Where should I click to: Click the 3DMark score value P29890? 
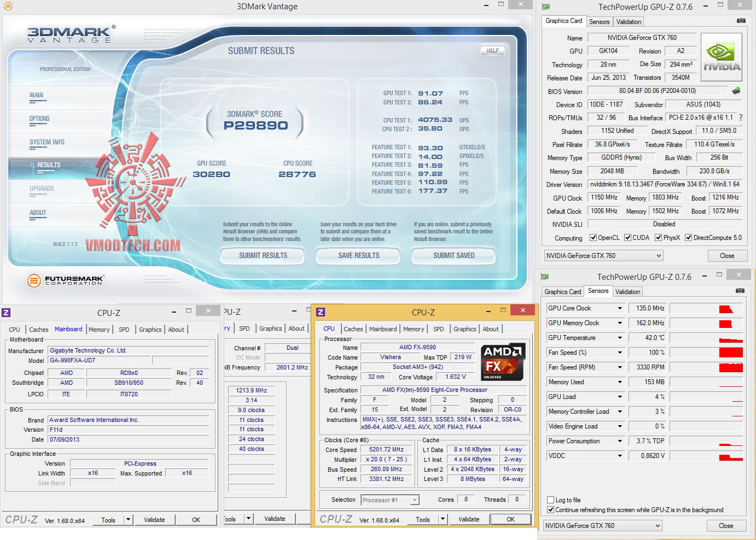[x=255, y=126]
